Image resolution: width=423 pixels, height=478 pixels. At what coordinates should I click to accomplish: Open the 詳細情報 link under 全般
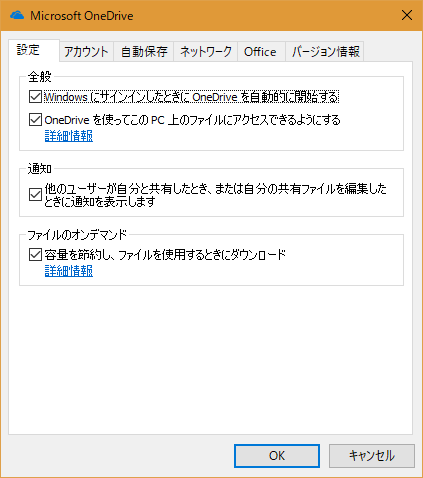tap(69, 136)
